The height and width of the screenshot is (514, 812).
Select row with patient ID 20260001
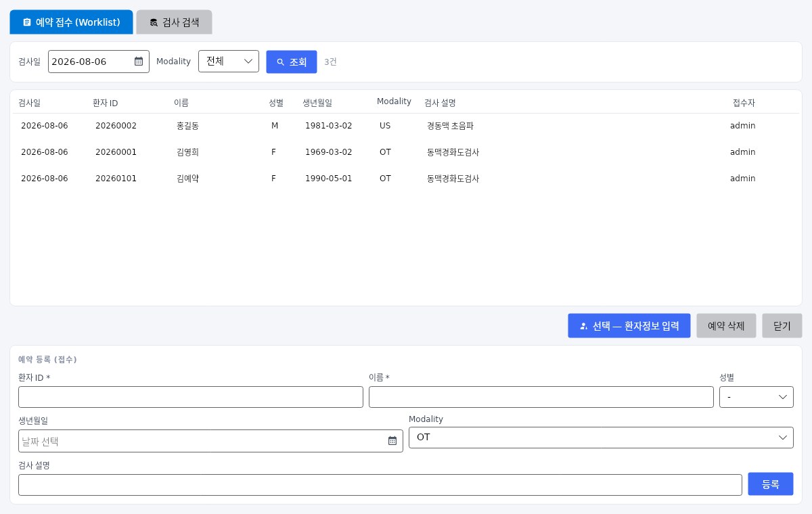(406, 152)
